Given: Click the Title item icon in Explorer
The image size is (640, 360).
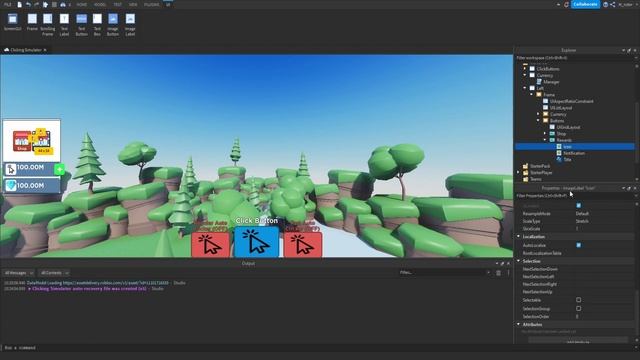Looking at the screenshot, I should coord(559,160).
